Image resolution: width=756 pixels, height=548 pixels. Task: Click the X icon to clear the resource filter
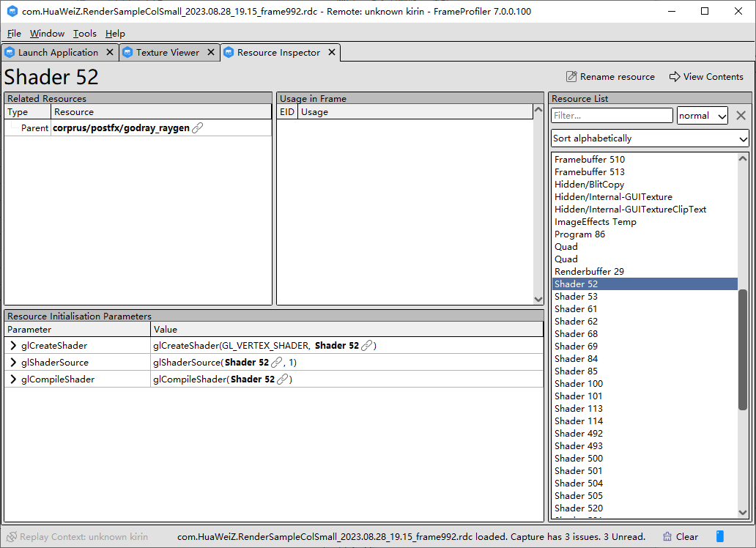point(740,115)
